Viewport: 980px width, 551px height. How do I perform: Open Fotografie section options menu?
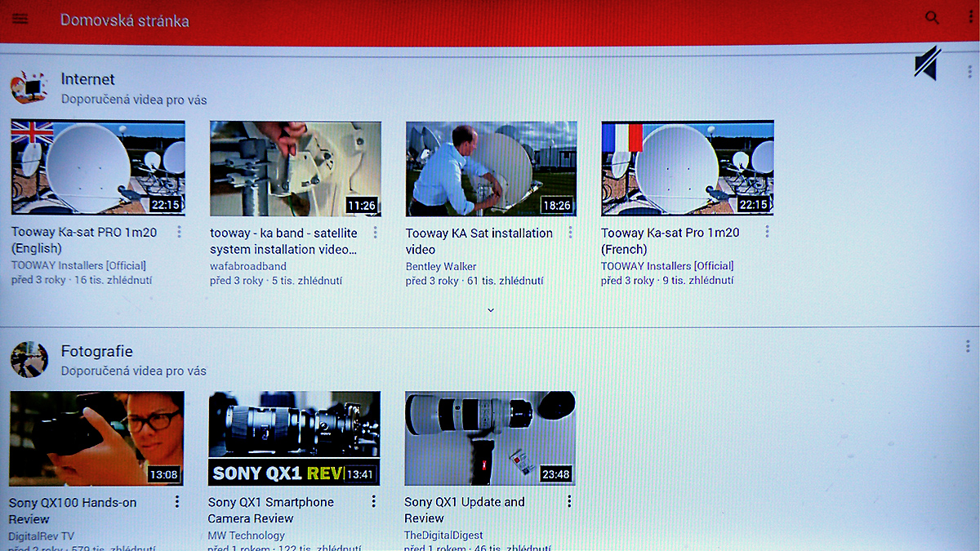click(x=969, y=346)
